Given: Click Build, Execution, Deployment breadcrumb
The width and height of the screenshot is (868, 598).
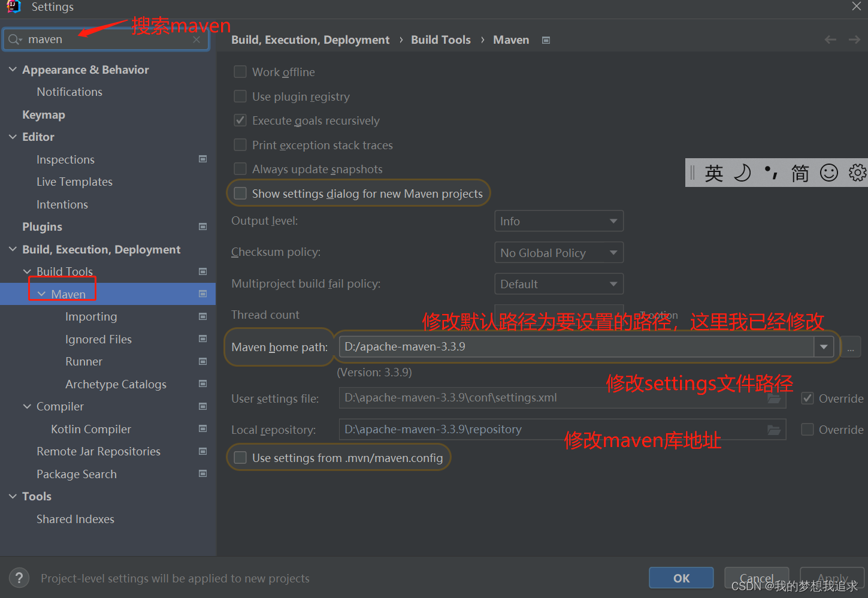Looking at the screenshot, I should [310, 40].
